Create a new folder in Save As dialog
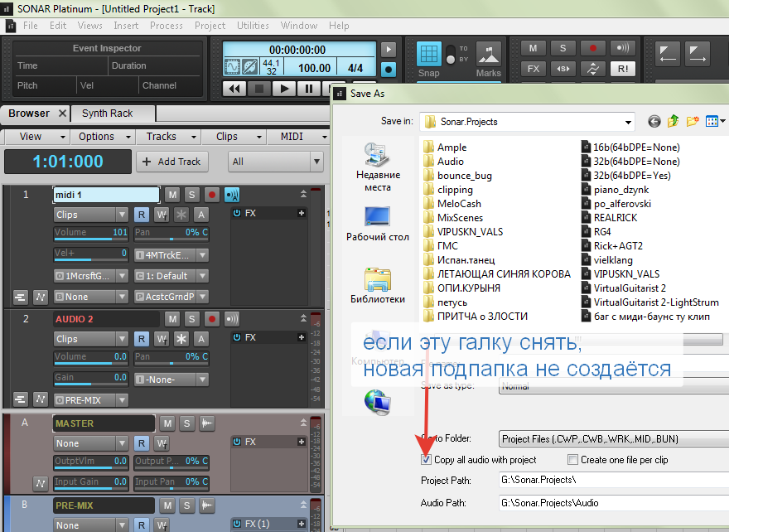Viewport: 763px width, 532px height. 693,121
